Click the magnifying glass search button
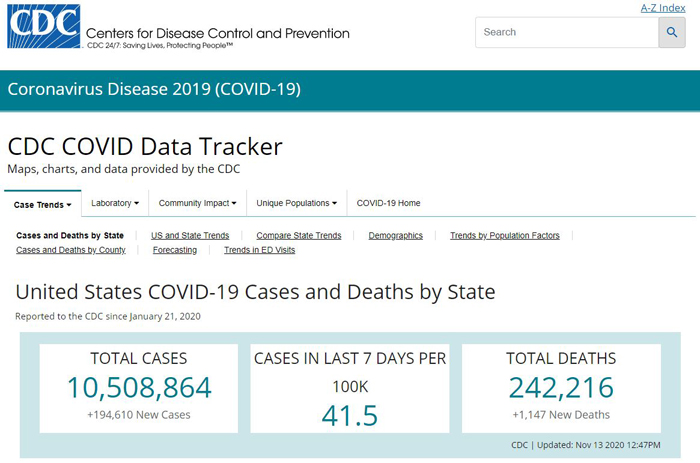Image resolution: width=700 pixels, height=463 pixels. [671, 32]
